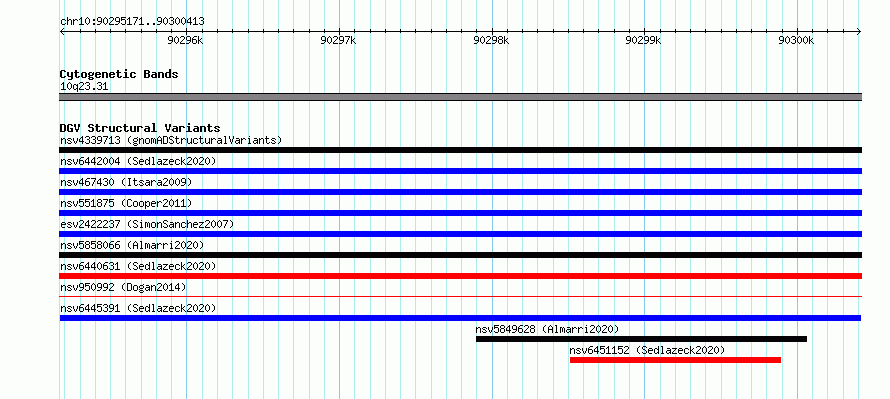Open nsv6451152 (Sedlazeck2020) label
The height and width of the screenshot is (399, 890).
(x=647, y=350)
